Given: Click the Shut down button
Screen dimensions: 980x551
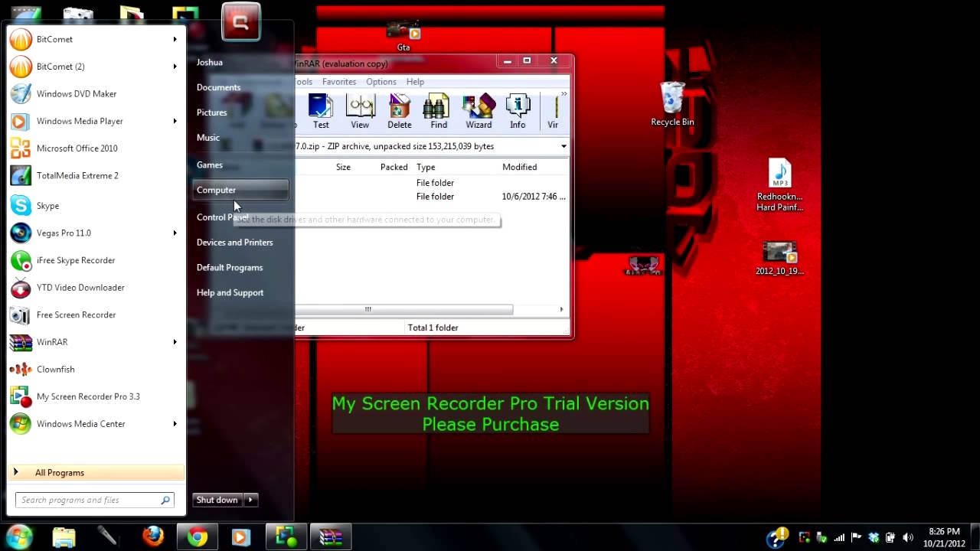Looking at the screenshot, I should (x=217, y=500).
